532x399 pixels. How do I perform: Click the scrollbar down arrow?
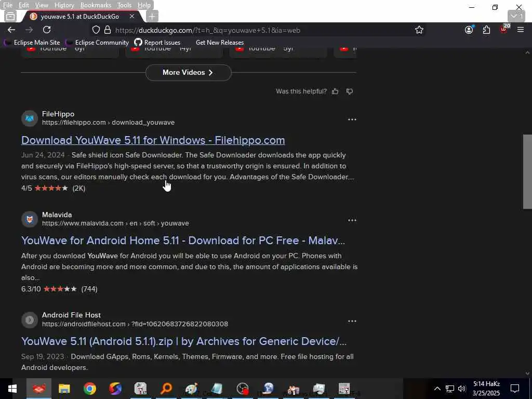click(x=527, y=373)
